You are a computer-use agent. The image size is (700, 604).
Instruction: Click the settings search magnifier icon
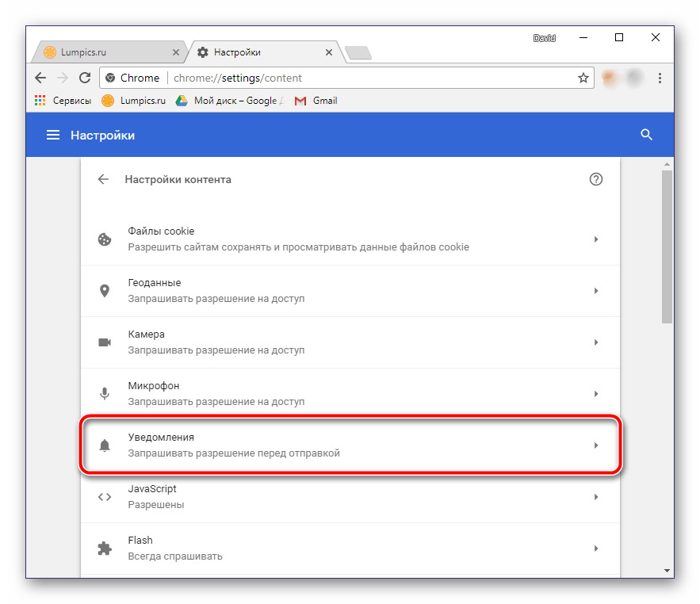[646, 135]
